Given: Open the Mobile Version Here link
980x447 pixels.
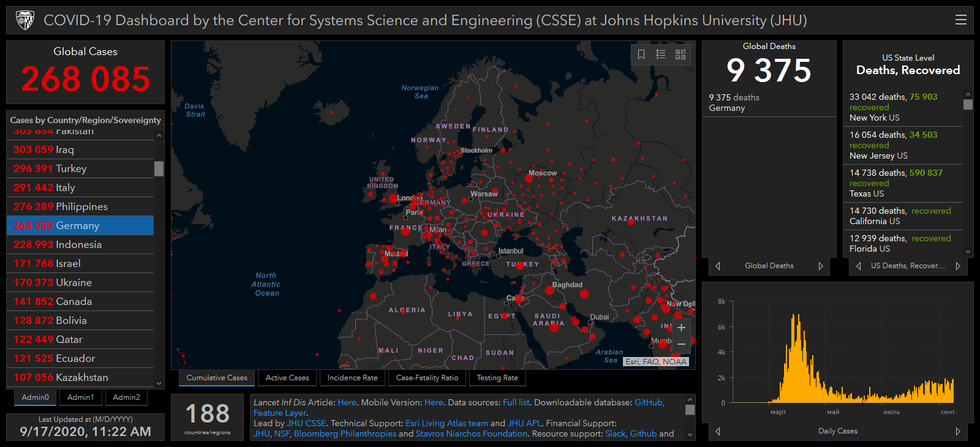Looking at the screenshot, I should point(434,402).
